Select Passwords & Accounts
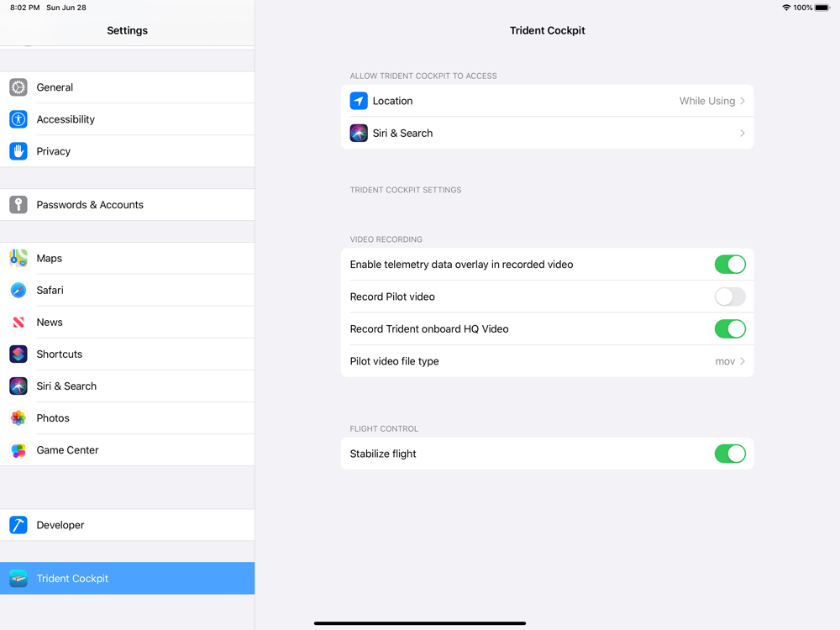Screen dimensions: 840x630 (x=127, y=205)
